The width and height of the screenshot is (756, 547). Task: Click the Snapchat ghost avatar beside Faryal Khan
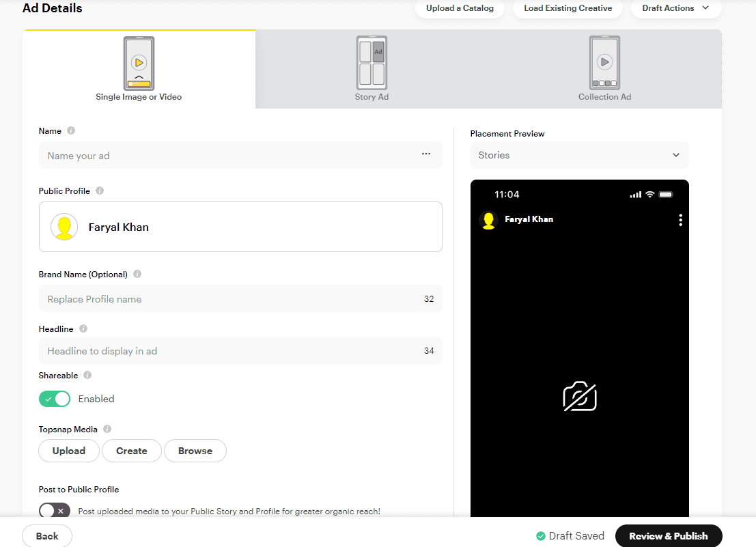click(64, 227)
